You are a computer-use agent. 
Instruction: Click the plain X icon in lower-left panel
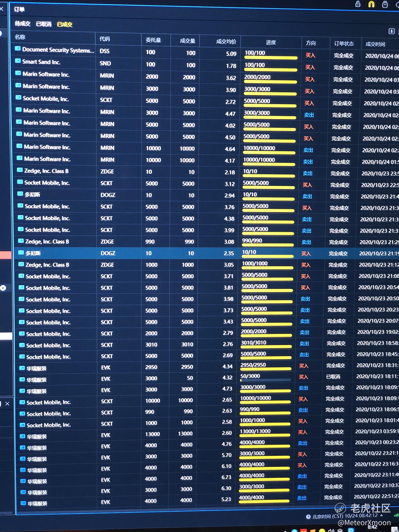pos(8,404)
